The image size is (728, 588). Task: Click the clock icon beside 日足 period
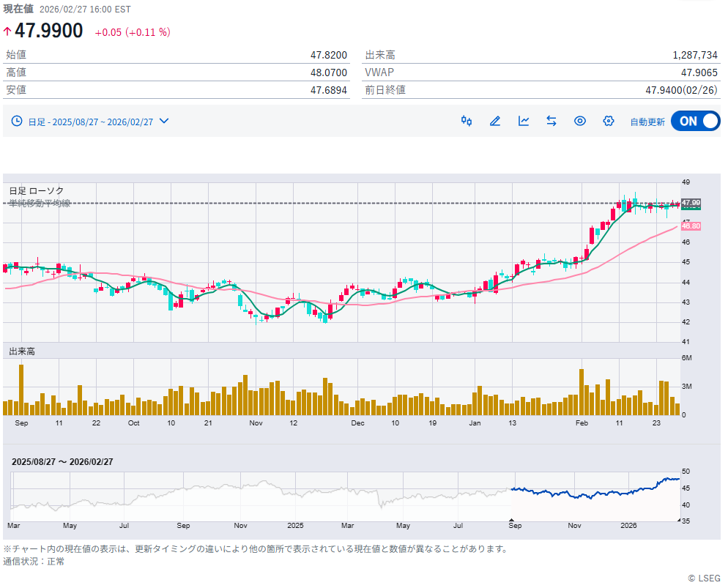click(18, 122)
